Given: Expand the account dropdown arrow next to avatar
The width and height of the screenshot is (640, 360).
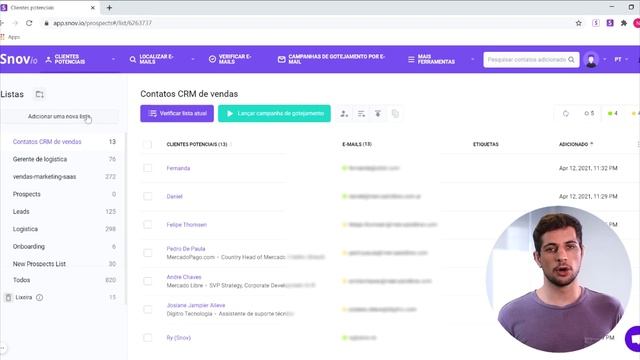Looking at the screenshot, I should point(604,60).
